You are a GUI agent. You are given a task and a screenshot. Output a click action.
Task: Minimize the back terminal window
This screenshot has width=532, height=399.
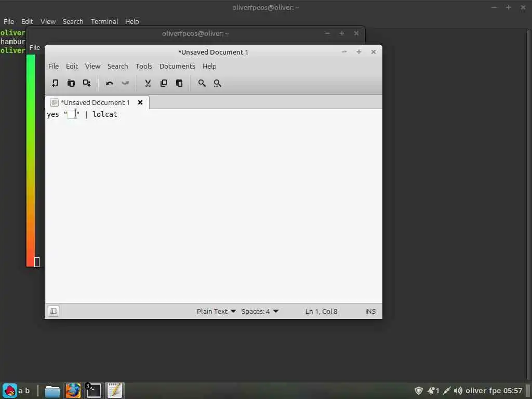[494, 7]
